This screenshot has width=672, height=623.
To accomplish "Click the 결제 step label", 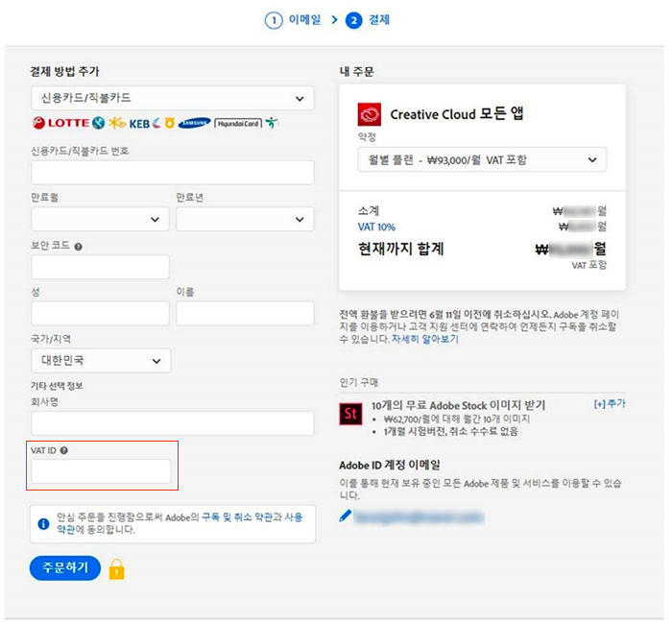I will click(379, 20).
